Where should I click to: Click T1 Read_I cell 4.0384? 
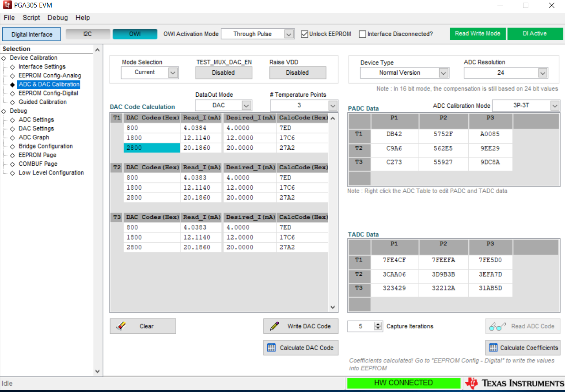pyautogui.click(x=201, y=128)
